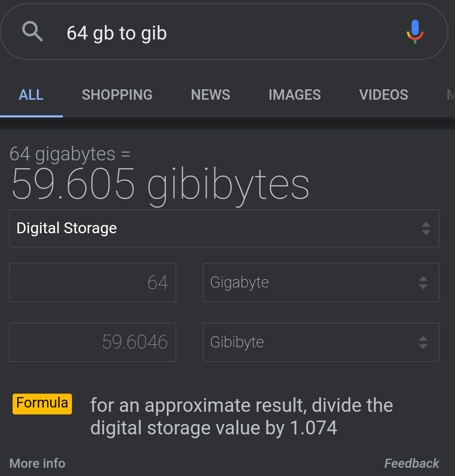This screenshot has height=476, width=455.
Task: Go to the VIDEOS tab
Action: (x=383, y=95)
